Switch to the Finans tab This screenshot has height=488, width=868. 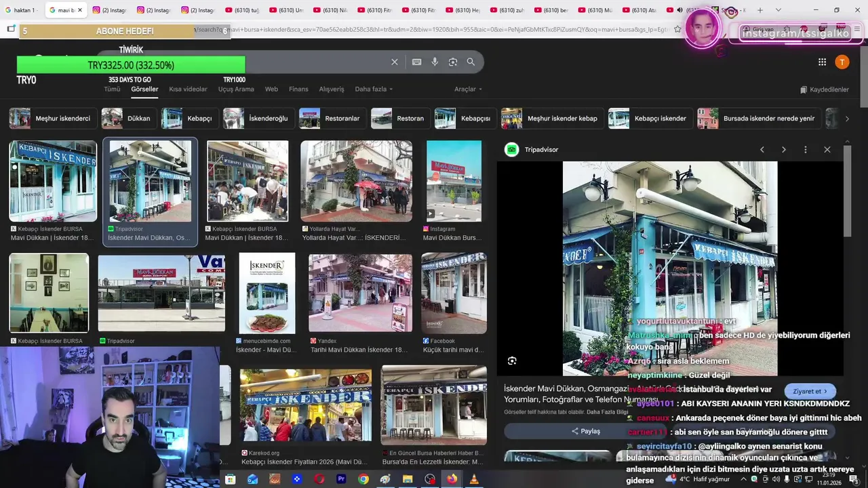tap(298, 89)
